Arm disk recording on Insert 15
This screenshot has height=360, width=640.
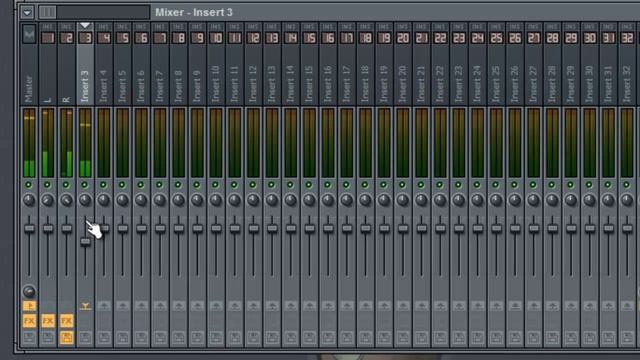(309, 337)
